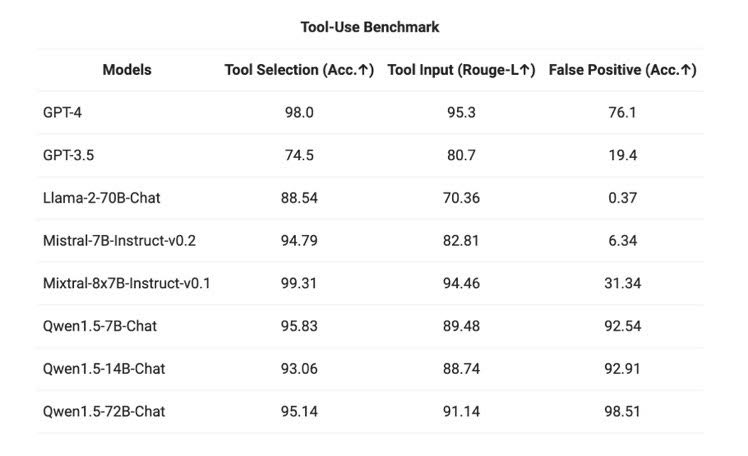This screenshot has height=456, width=748.
Task: Click the Models column header
Action: (x=127, y=70)
